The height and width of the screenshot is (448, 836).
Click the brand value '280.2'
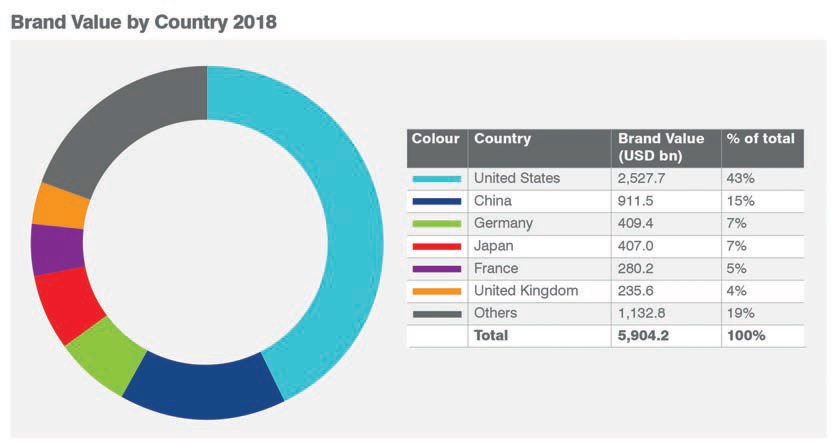635,268
